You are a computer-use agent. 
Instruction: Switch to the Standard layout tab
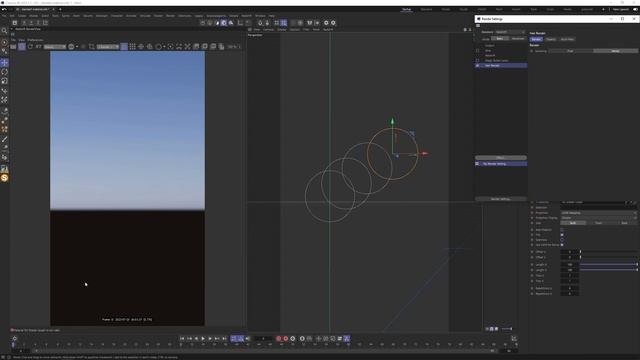(x=426, y=9)
